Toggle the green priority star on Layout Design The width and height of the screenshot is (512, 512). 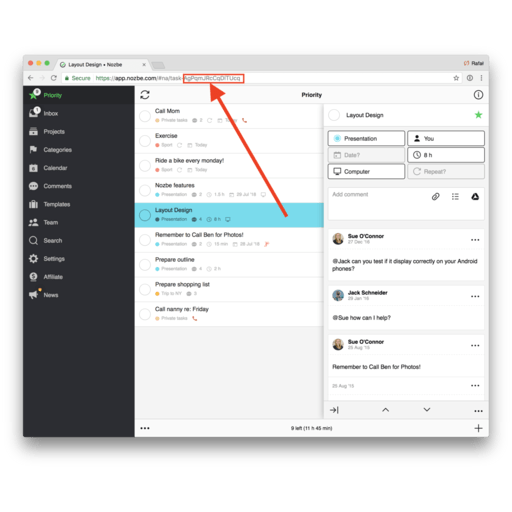478,115
